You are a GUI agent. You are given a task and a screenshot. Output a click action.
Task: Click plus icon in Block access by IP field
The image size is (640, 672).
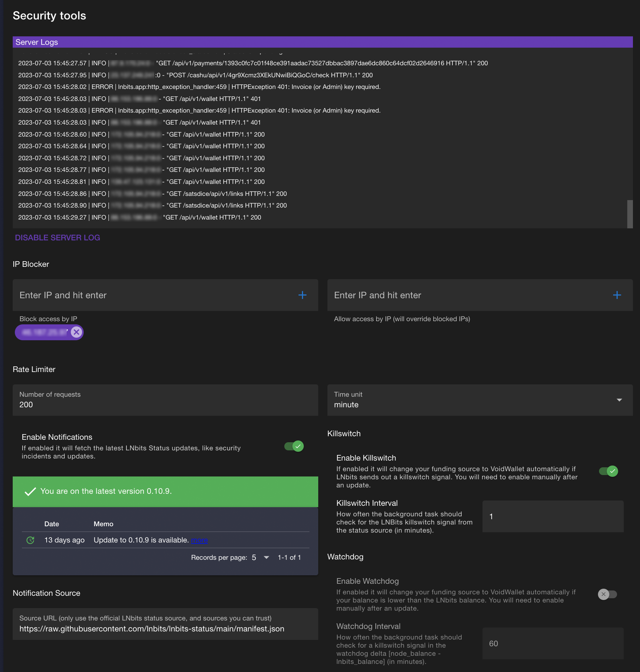point(302,295)
